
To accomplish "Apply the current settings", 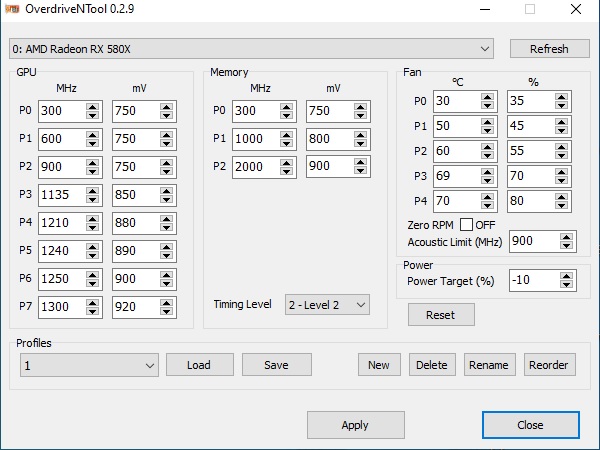I will click(x=355, y=425).
